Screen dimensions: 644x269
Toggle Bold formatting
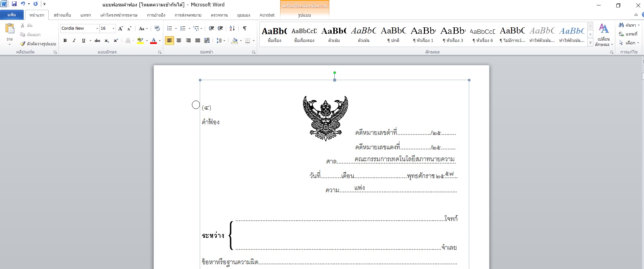65,41
